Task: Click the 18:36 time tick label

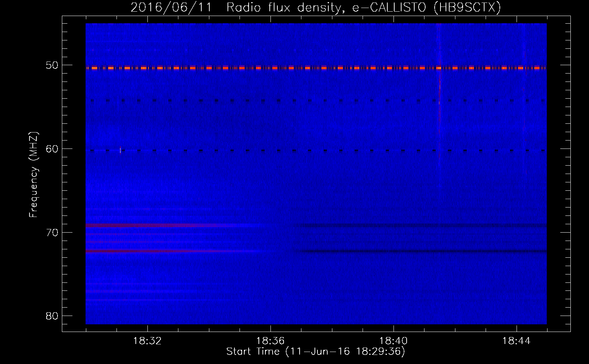Action: 270,341
